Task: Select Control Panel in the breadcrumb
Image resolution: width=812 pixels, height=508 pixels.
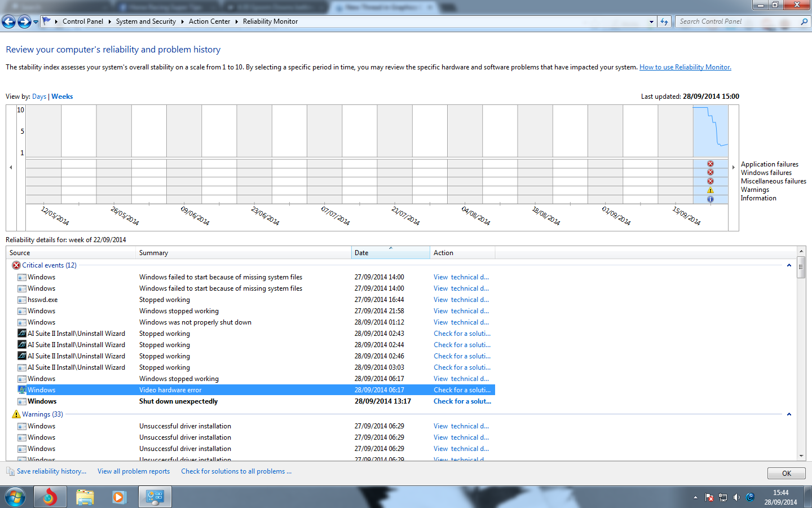Action: [83, 21]
